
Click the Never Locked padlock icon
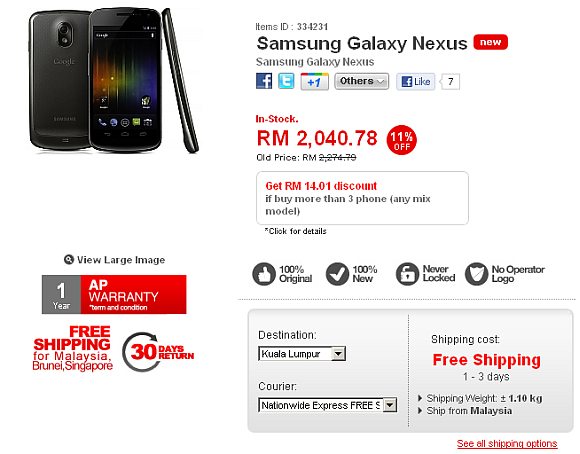click(407, 274)
